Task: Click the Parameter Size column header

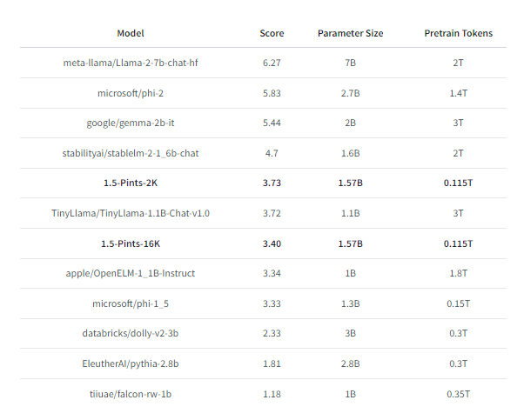Action: pos(350,33)
